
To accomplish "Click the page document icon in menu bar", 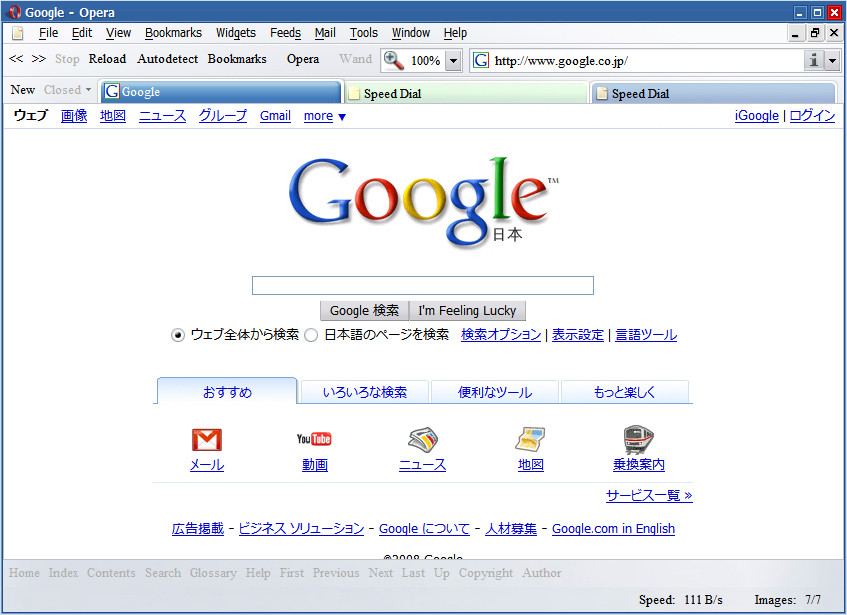I will pos(18,33).
